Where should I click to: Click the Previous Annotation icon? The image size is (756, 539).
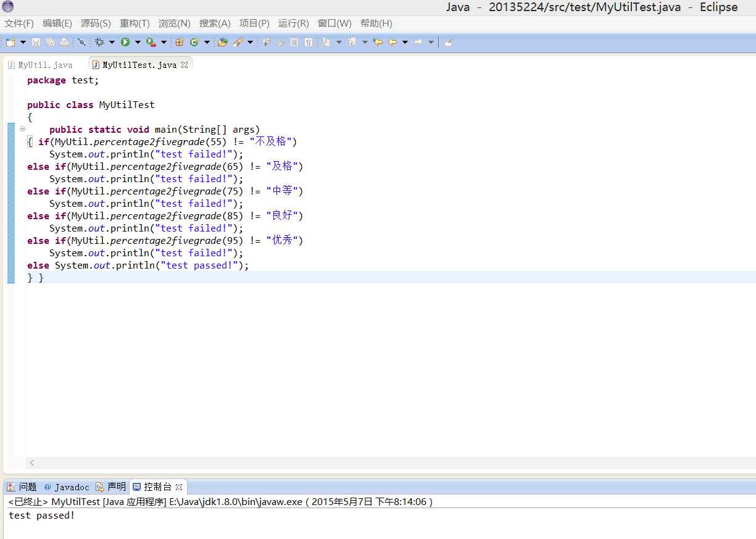coord(352,42)
